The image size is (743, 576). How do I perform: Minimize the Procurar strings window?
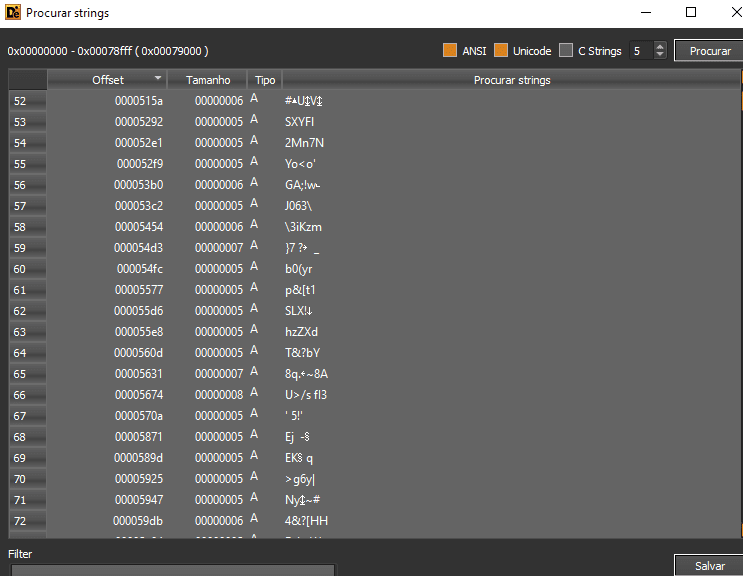click(646, 12)
